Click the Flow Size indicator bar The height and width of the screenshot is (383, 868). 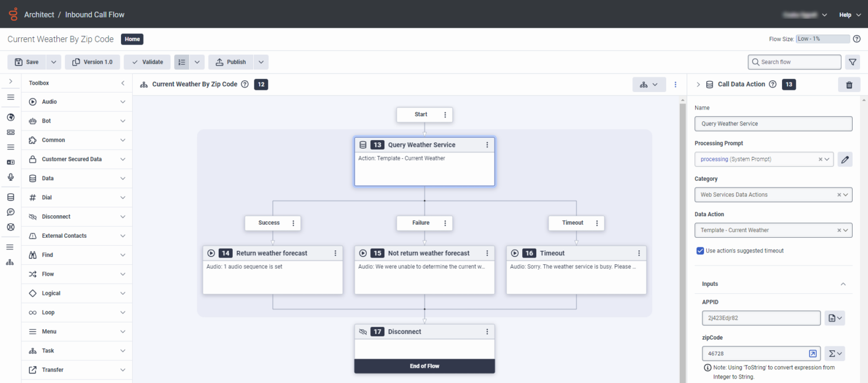(x=823, y=39)
